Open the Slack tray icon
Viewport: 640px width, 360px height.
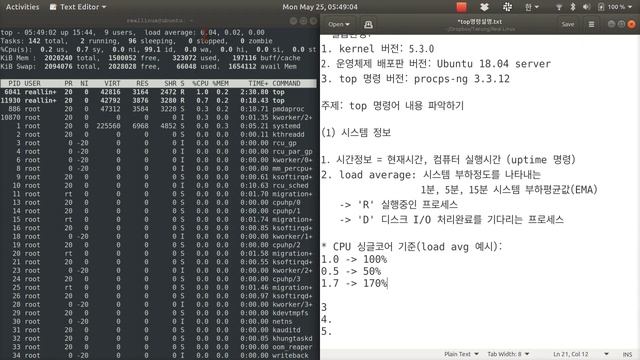click(507, 7)
